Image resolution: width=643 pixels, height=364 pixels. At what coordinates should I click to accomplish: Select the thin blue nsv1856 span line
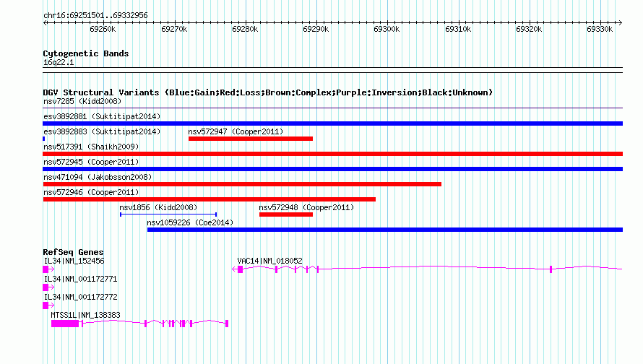[168, 214]
